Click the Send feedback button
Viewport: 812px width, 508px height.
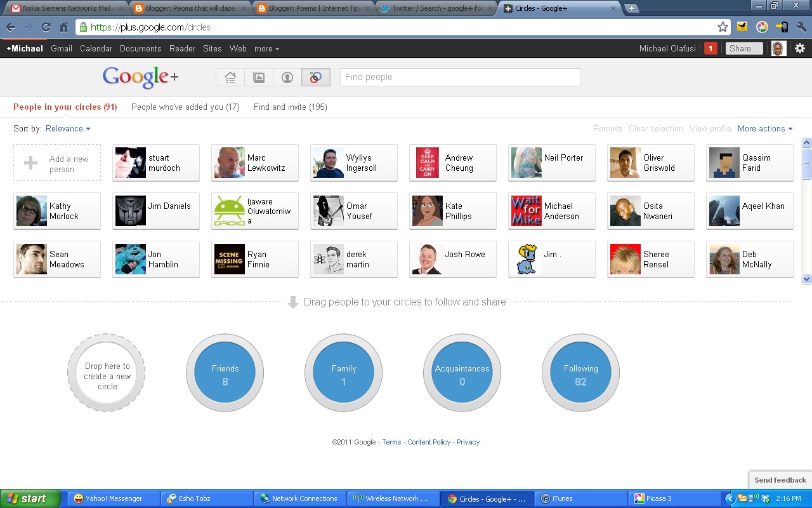click(780, 480)
